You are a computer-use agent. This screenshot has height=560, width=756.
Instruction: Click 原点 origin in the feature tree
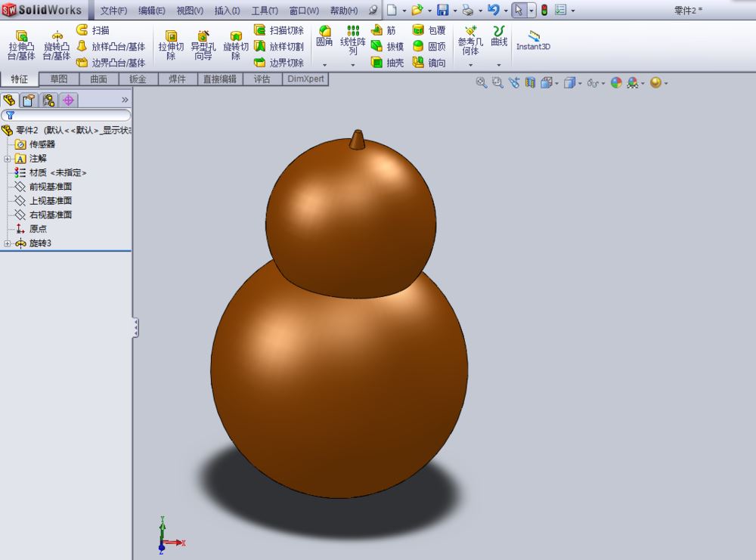pyautogui.click(x=31, y=229)
